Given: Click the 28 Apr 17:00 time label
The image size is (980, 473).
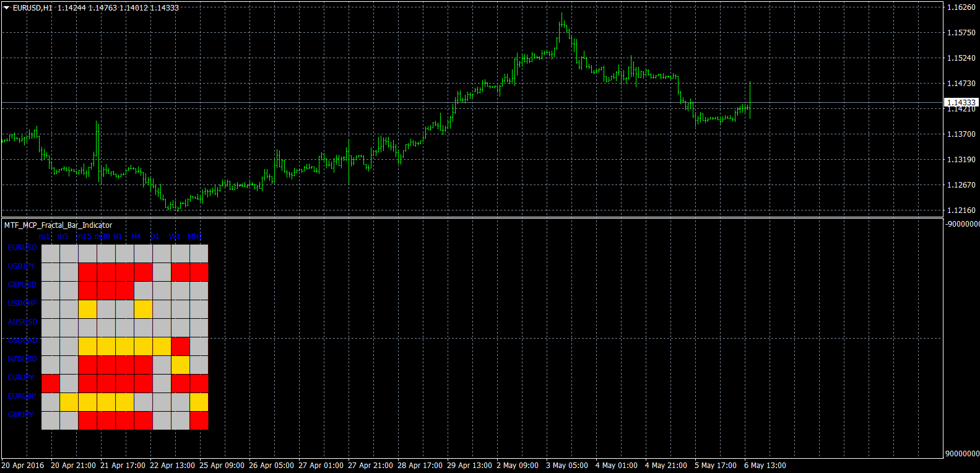Looking at the screenshot, I should (420, 466).
